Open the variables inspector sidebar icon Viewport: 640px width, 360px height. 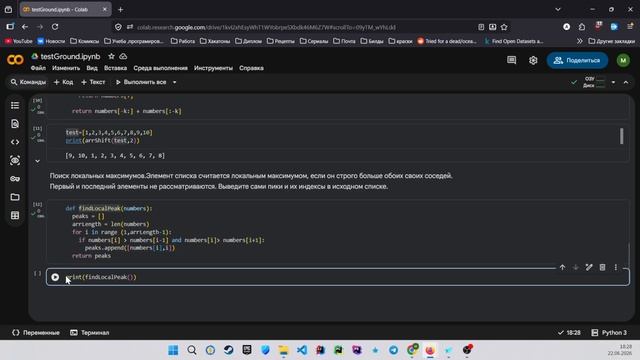[15, 160]
